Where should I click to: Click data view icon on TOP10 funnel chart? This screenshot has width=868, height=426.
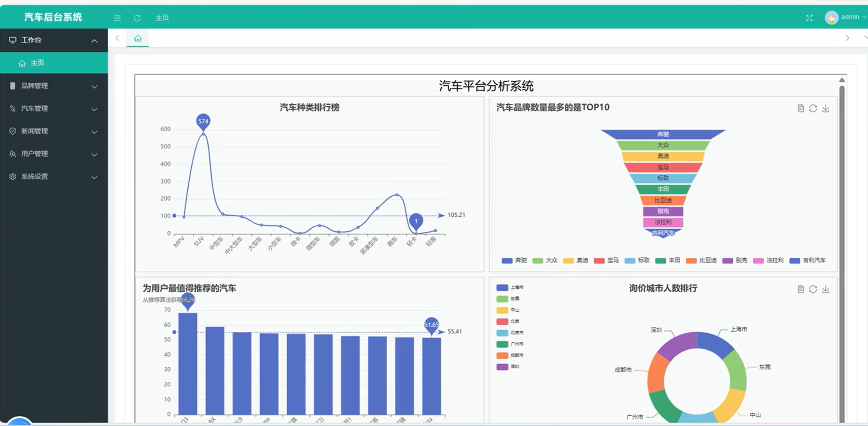point(801,108)
